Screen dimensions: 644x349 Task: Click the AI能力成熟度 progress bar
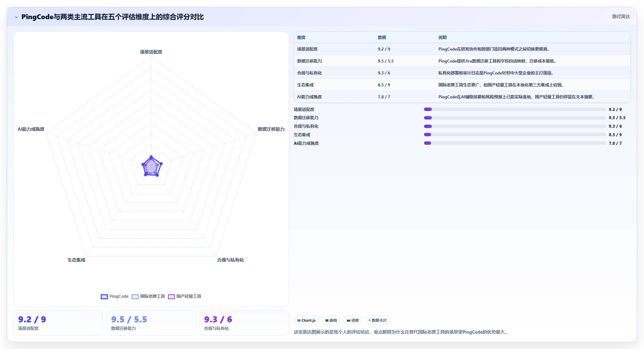click(x=515, y=143)
